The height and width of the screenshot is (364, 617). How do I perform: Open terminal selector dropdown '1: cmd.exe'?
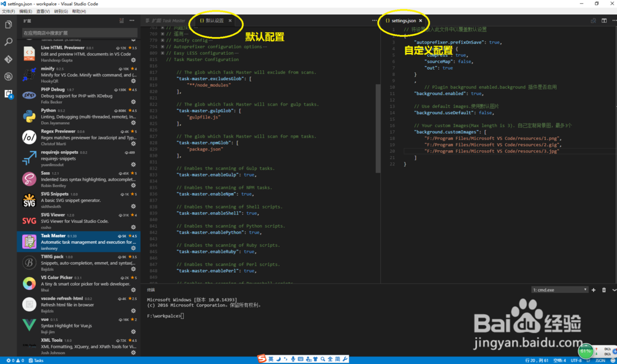click(x=560, y=290)
